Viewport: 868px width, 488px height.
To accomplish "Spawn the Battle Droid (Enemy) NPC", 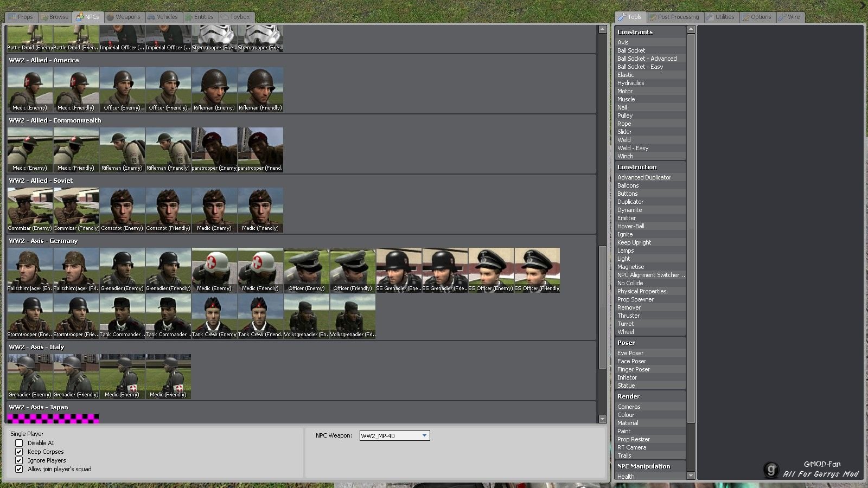I will (x=30, y=38).
